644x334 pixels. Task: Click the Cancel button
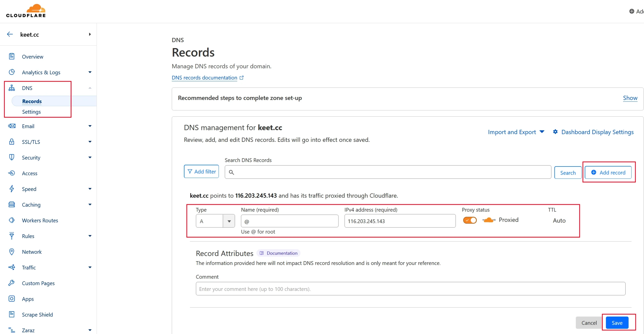point(589,323)
